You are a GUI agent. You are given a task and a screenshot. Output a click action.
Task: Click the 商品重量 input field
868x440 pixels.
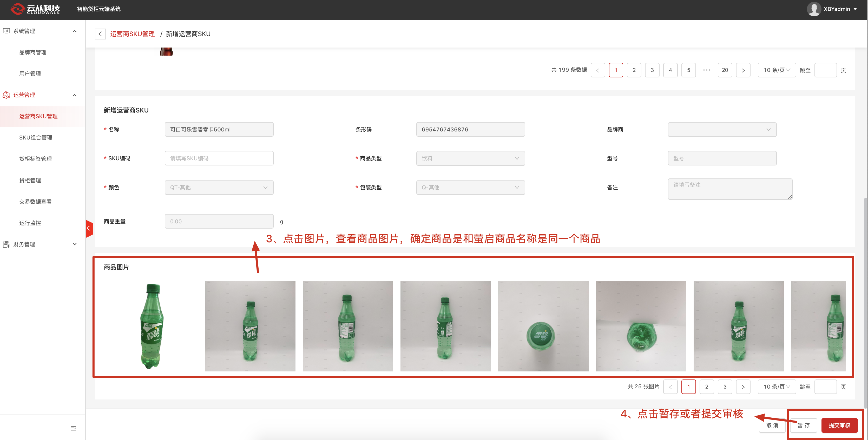click(x=219, y=222)
